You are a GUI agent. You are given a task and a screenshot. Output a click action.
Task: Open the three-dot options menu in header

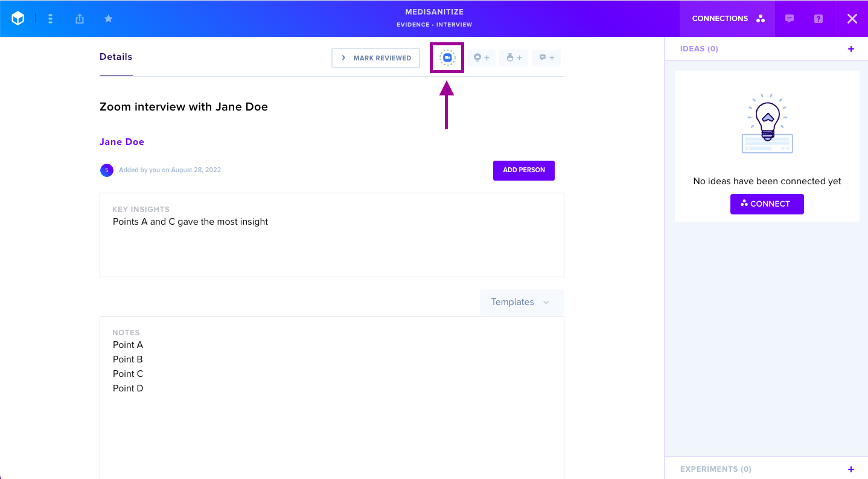click(50, 19)
